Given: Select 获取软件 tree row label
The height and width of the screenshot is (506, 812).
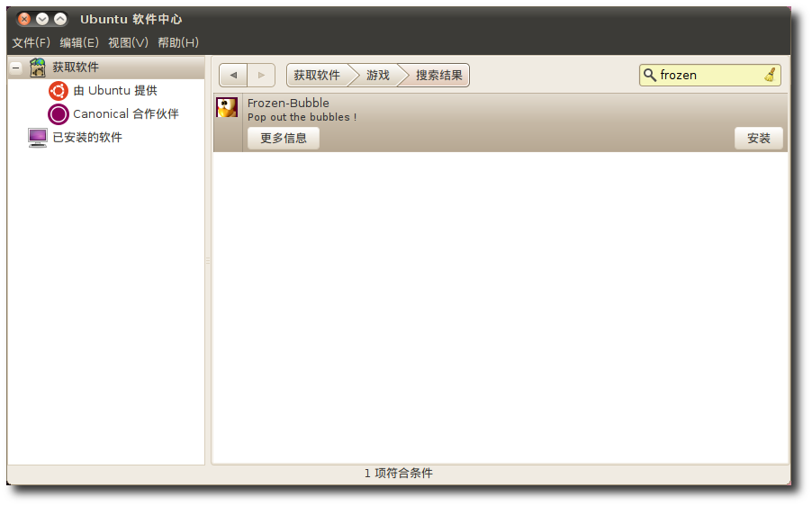Looking at the screenshot, I should [76, 68].
